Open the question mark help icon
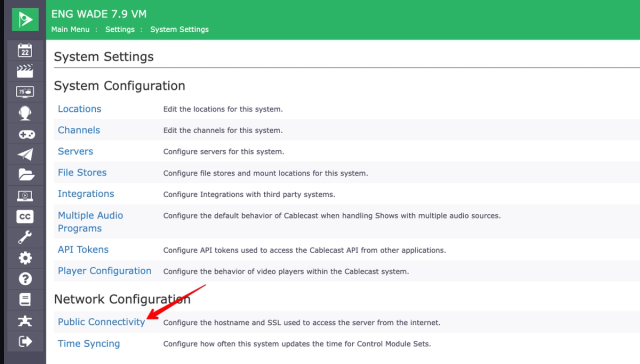Viewport: 640px width, 364px height. tap(25, 279)
